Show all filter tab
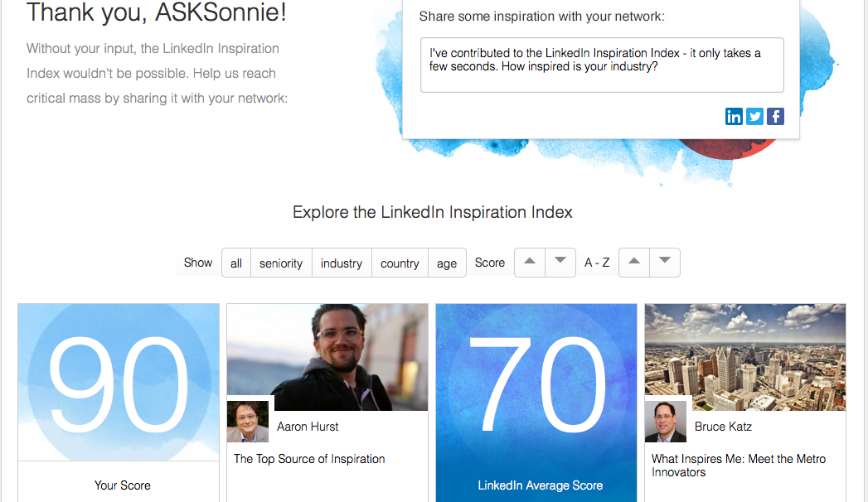Screen dimensions: 868x502 (236, 263)
